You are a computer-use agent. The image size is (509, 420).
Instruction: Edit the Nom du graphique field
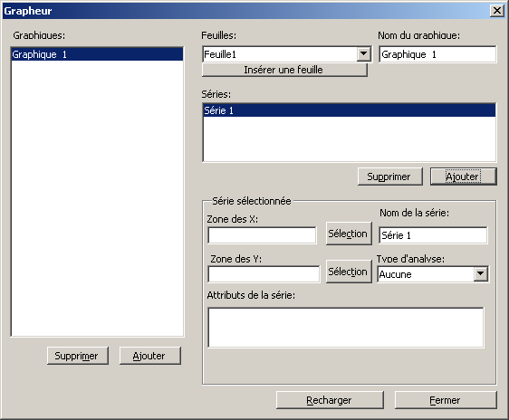[437, 54]
